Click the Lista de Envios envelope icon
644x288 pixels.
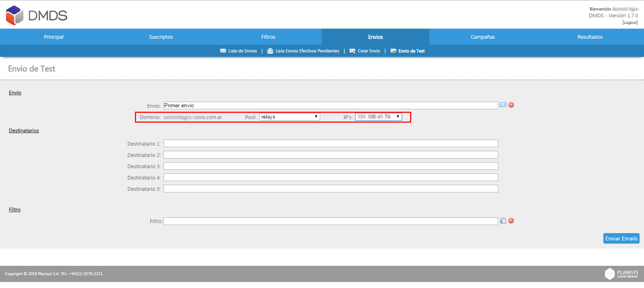(x=223, y=51)
